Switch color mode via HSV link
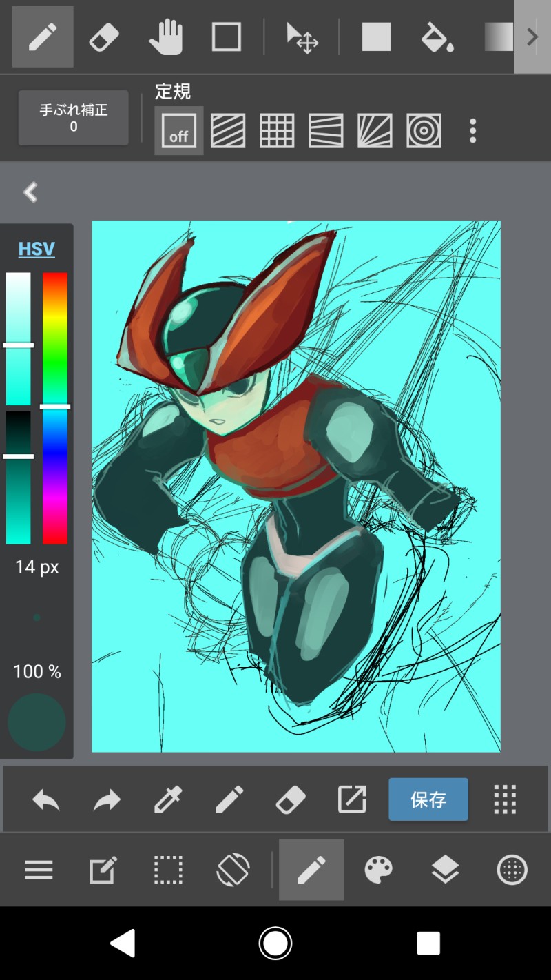Image resolution: width=551 pixels, height=980 pixels. 37,249
